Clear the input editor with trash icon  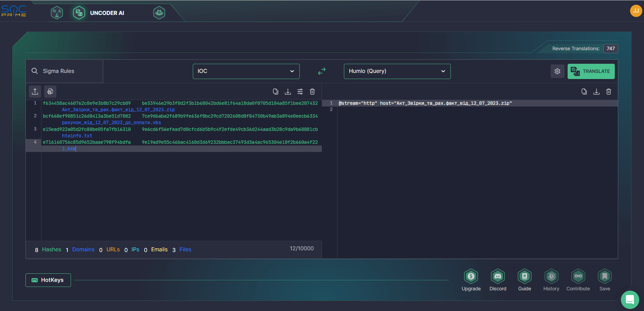point(312,92)
